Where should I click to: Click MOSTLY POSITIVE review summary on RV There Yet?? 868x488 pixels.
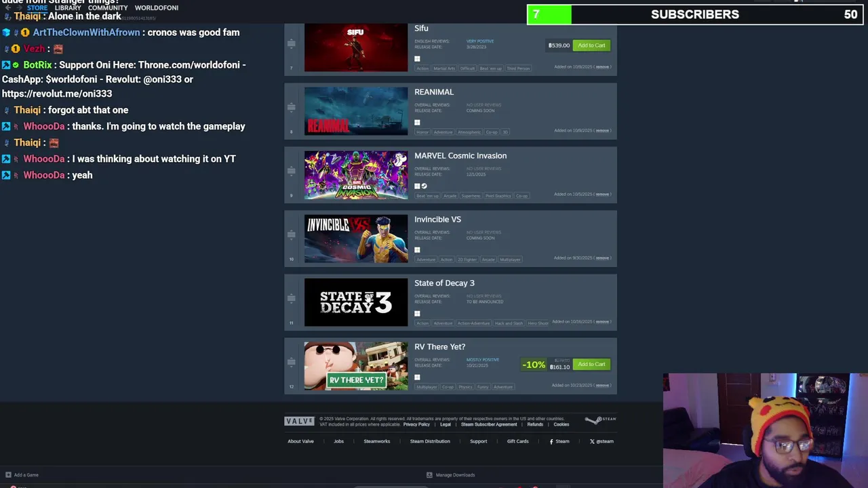pos(482,360)
